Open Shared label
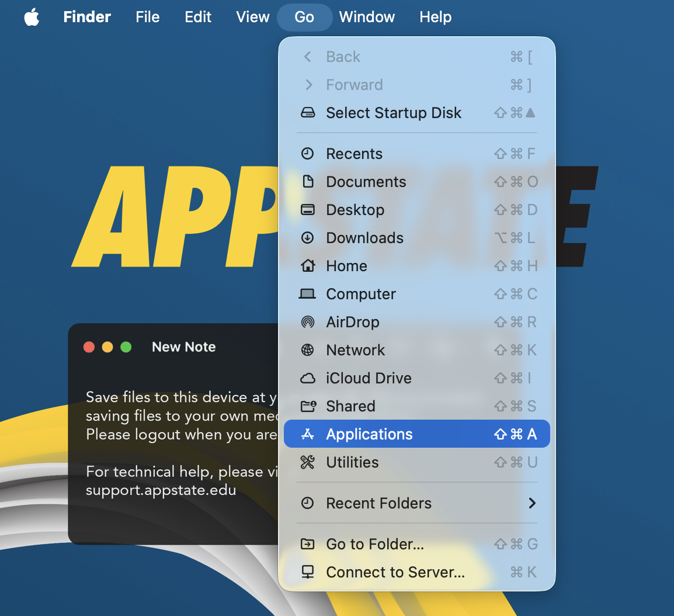This screenshot has width=674, height=616. point(350,406)
